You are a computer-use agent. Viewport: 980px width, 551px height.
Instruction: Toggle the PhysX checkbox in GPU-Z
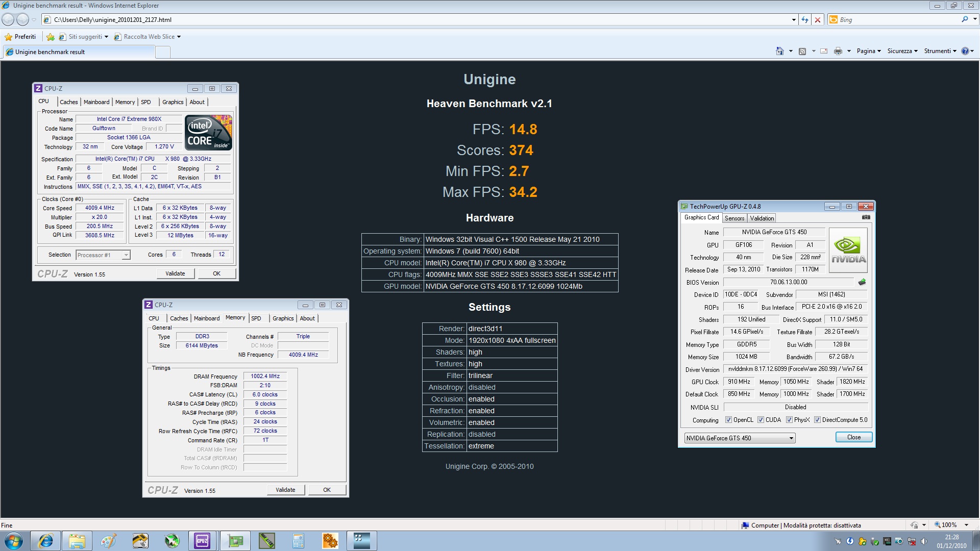[x=789, y=420]
